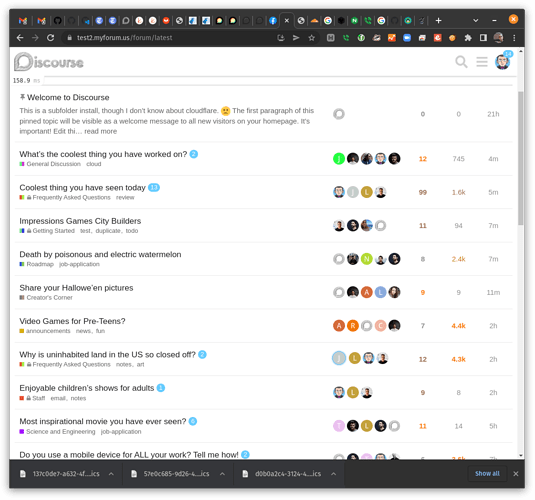Click the page vertical scrollbar thumb
The width and height of the screenshot is (535, 500).
tap(520, 158)
